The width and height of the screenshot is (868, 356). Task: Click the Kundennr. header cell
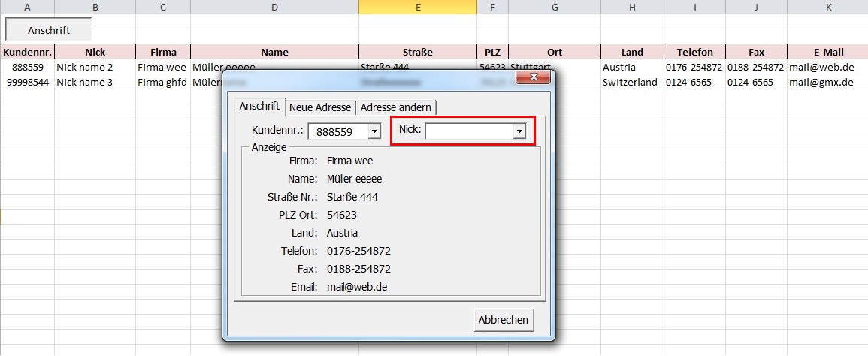27,52
